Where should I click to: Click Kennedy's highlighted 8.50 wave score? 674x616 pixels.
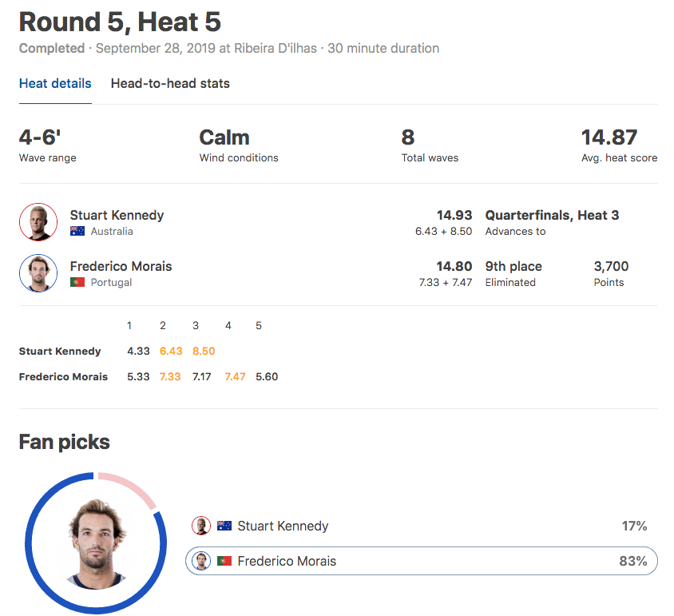(204, 351)
